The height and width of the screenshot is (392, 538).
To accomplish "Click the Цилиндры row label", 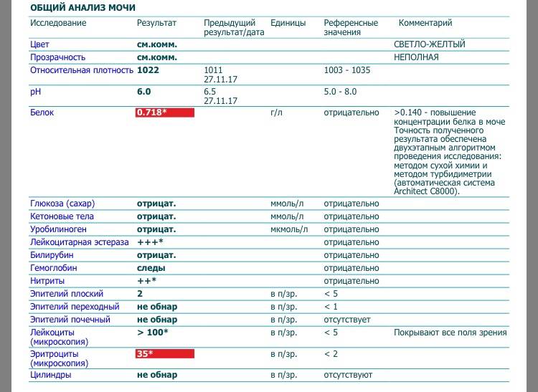I will pyautogui.click(x=52, y=375).
